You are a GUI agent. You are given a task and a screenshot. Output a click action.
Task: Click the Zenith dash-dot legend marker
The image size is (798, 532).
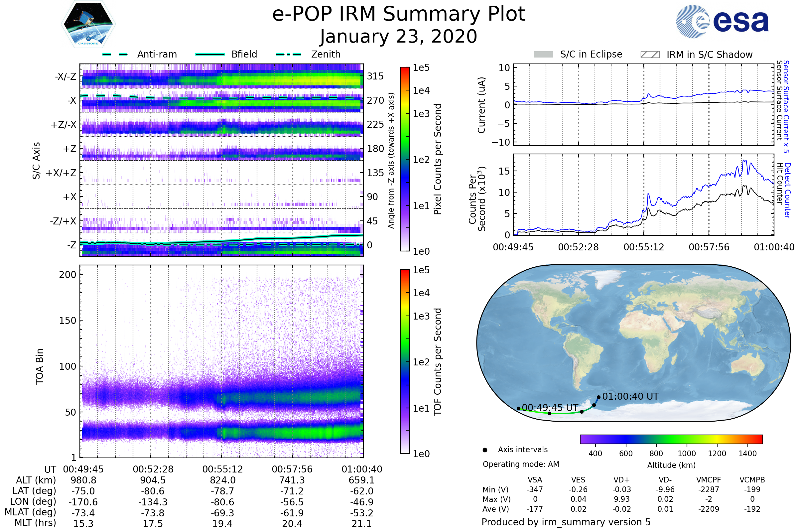[x=288, y=54]
